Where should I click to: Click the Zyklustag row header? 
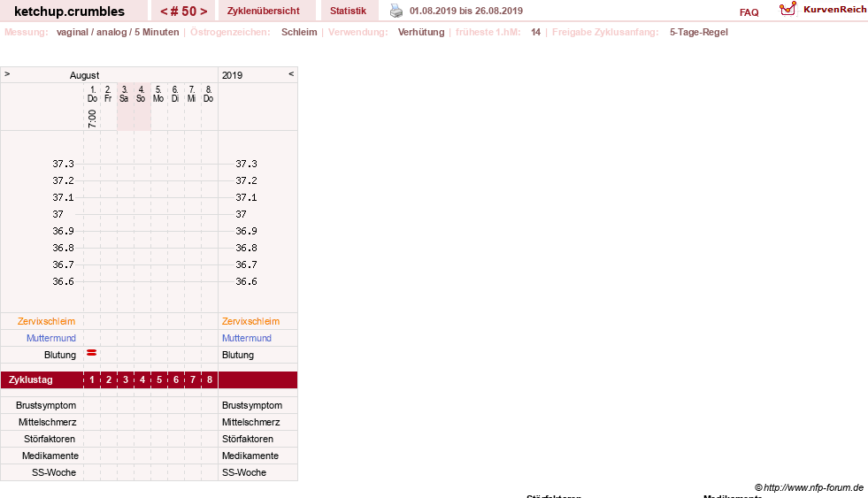pos(30,380)
